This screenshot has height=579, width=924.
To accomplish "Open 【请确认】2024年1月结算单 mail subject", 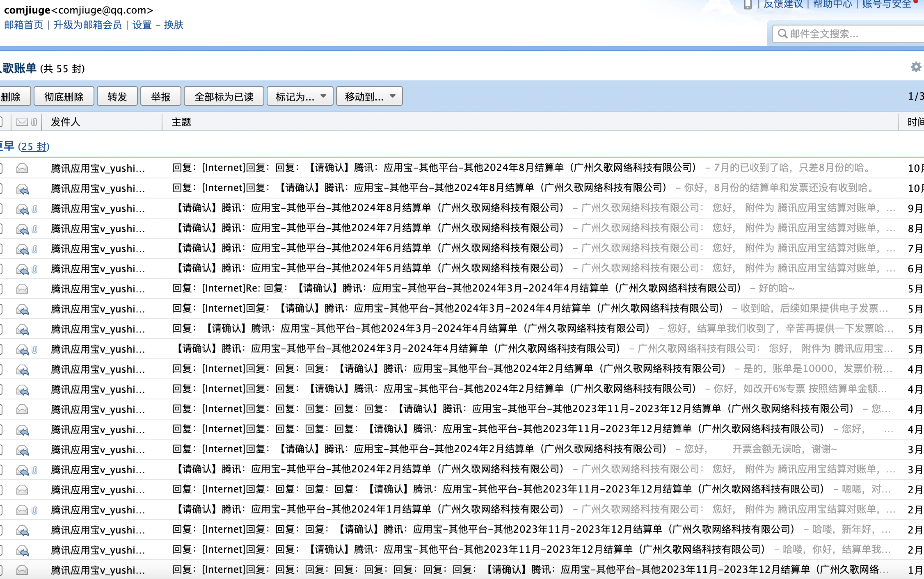I will click(369, 509).
